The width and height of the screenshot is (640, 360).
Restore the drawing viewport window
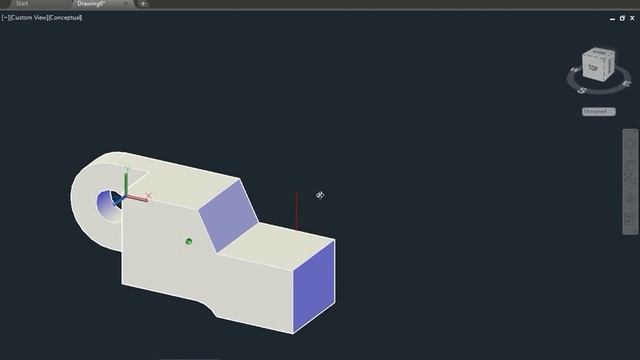(x=622, y=18)
